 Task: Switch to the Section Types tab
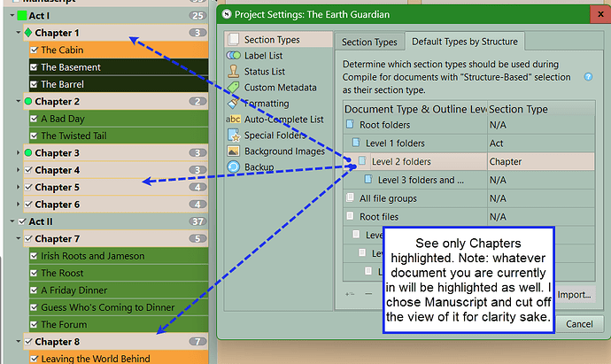[369, 42]
